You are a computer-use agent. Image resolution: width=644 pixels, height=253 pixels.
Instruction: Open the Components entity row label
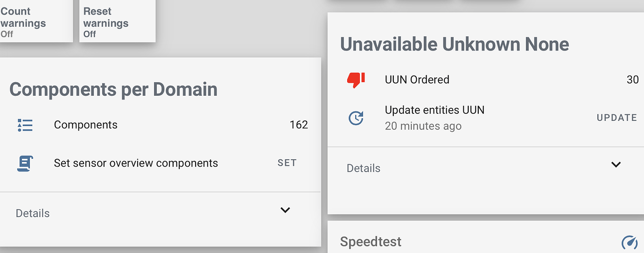[x=86, y=125]
